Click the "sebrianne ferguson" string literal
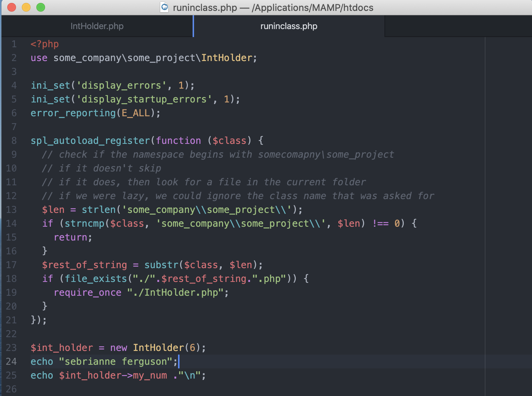 tap(115, 361)
